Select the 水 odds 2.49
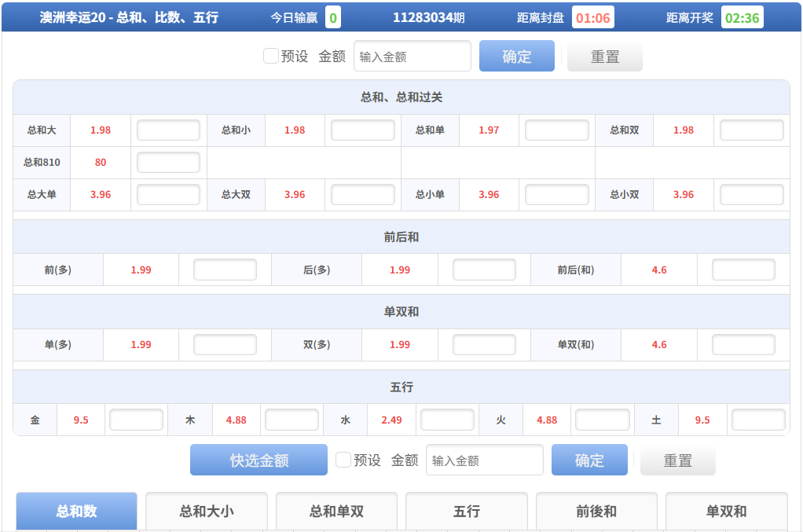The image size is (803, 532). pyautogui.click(x=391, y=420)
